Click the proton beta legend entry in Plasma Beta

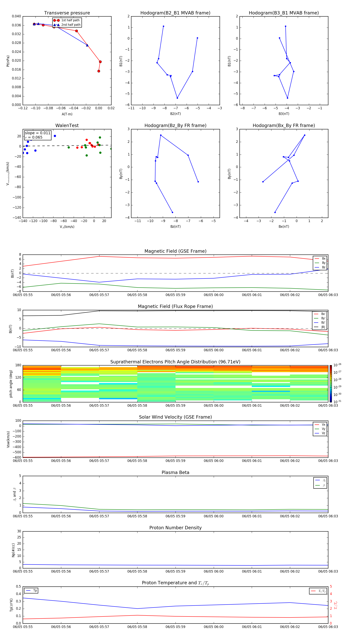[320, 480]
